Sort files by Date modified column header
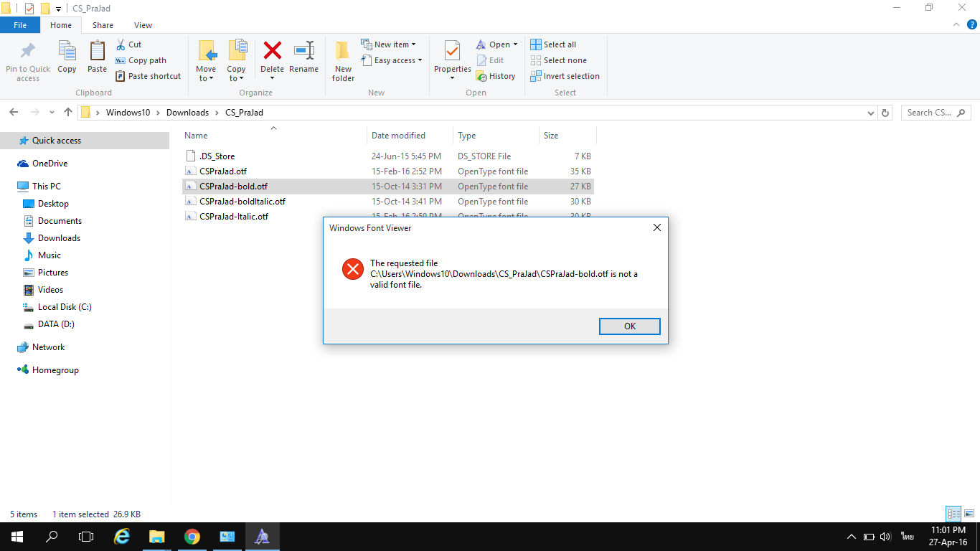Screen dimensions: 980x551 410,135
